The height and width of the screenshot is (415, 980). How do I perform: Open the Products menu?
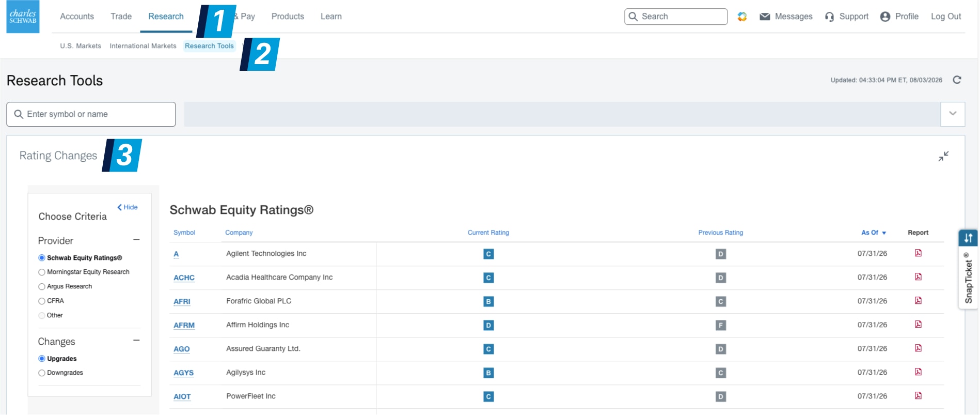click(x=288, y=17)
